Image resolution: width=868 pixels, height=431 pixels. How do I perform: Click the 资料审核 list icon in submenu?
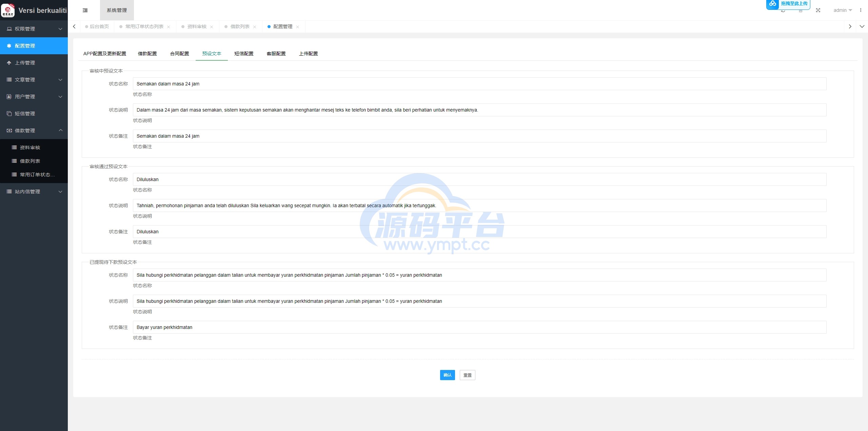pos(14,148)
